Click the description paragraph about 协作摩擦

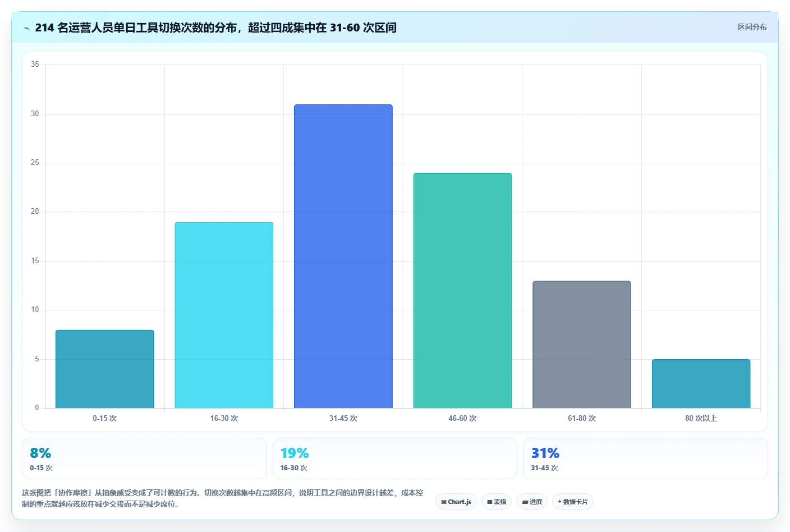[222, 498]
